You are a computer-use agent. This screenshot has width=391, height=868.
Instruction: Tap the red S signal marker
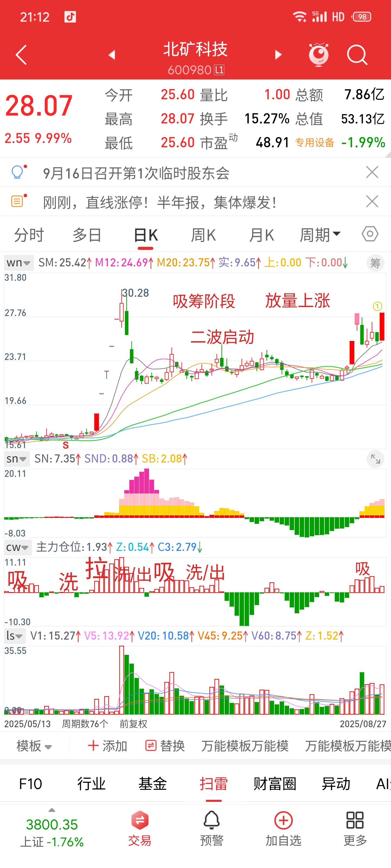(x=66, y=445)
